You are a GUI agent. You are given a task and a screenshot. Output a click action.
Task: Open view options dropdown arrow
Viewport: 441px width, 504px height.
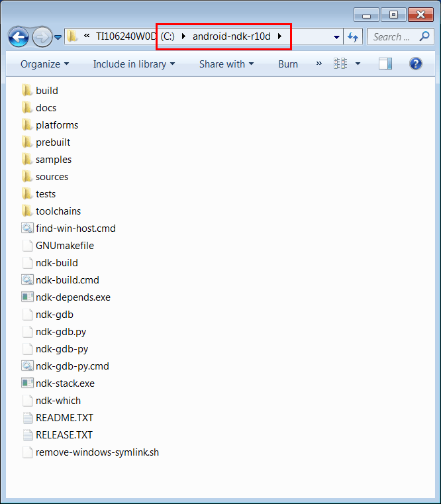tap(358, 64)
